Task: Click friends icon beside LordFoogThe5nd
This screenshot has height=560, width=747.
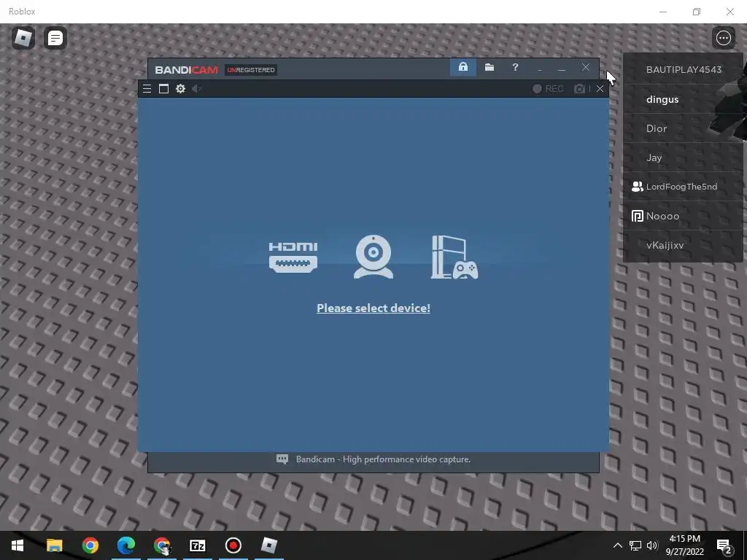Action: (x=637, y=187)
